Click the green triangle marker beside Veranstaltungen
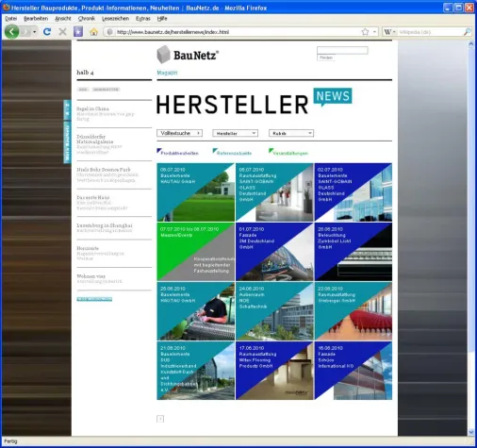 tap(271, 151)
